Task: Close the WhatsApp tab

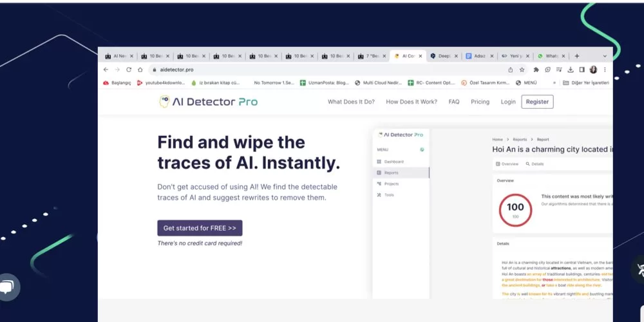Action: (563, 56)
